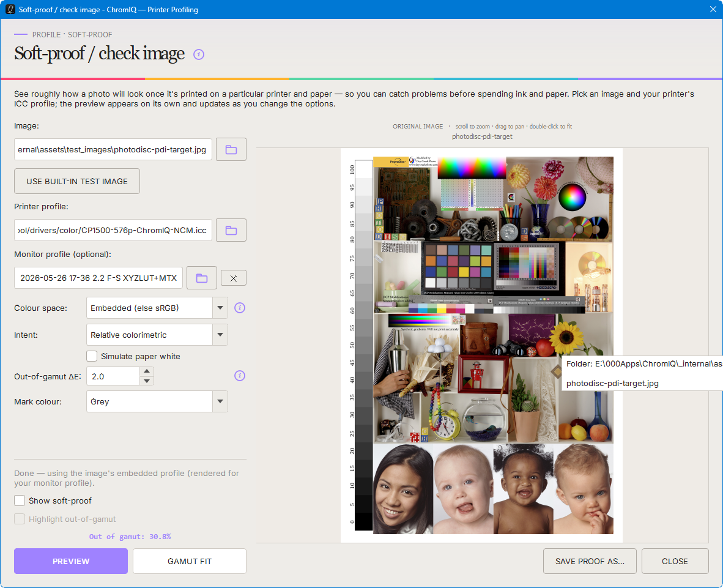
Task: Click the 'PROFILE · SOFT-PROOF' breadcrumb text
Action: (x=72, y=35)
